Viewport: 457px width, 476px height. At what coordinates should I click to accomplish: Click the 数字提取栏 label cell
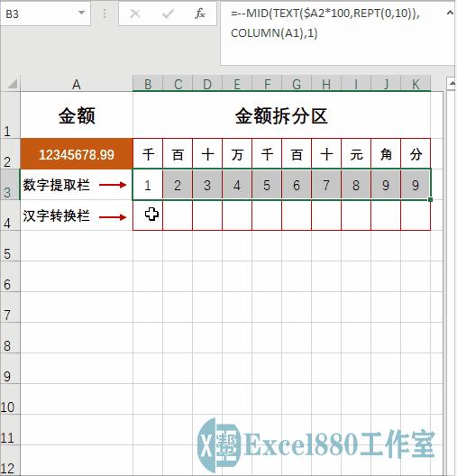(77, 185)
